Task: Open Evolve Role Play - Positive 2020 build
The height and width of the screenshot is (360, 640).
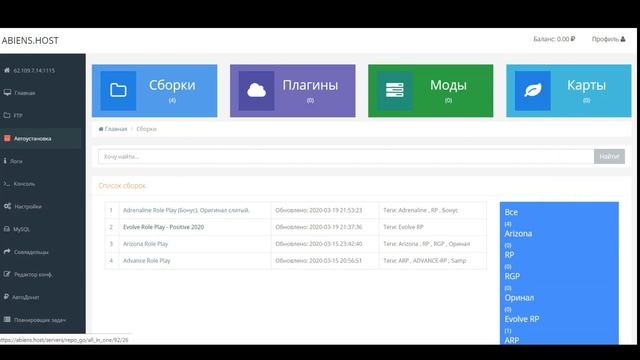Action: point(163,227)
